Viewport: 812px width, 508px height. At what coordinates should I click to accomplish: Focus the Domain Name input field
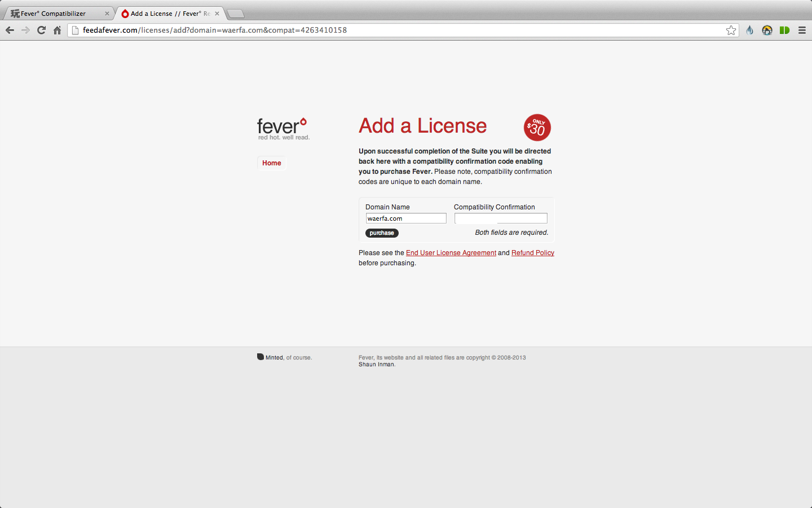click(x=406, y=218)
